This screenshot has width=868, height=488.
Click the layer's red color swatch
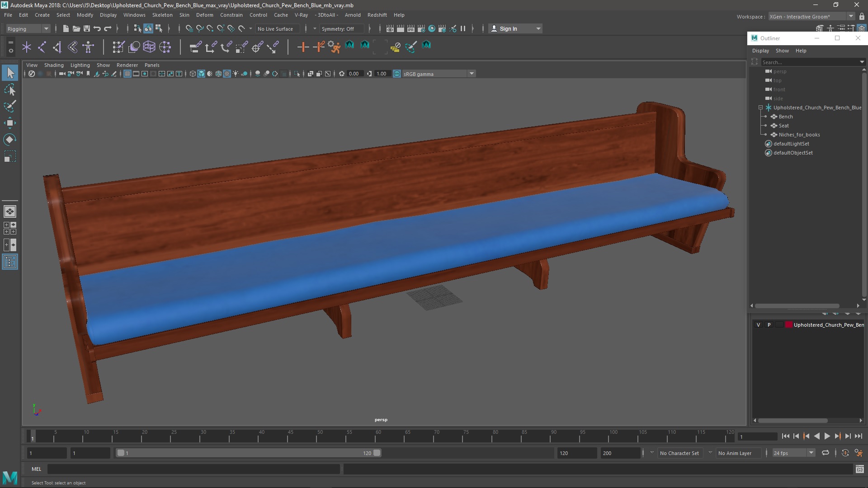pyautogui.click(x=789, y=325)
